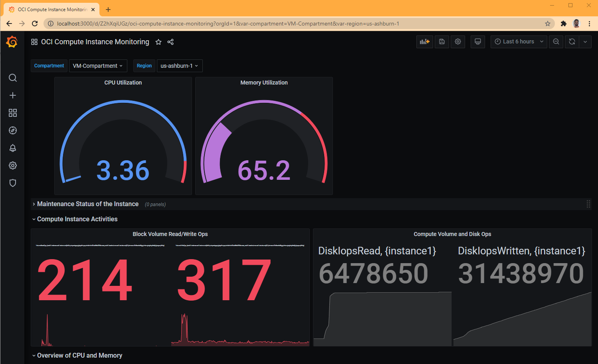Click the Grafana logo home icon
Image resolution: width=598 pixels, height=364 pixels.
[12, 41]
